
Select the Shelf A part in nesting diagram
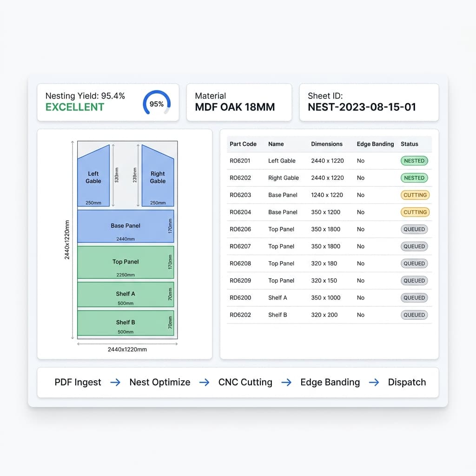click(126, 294)
